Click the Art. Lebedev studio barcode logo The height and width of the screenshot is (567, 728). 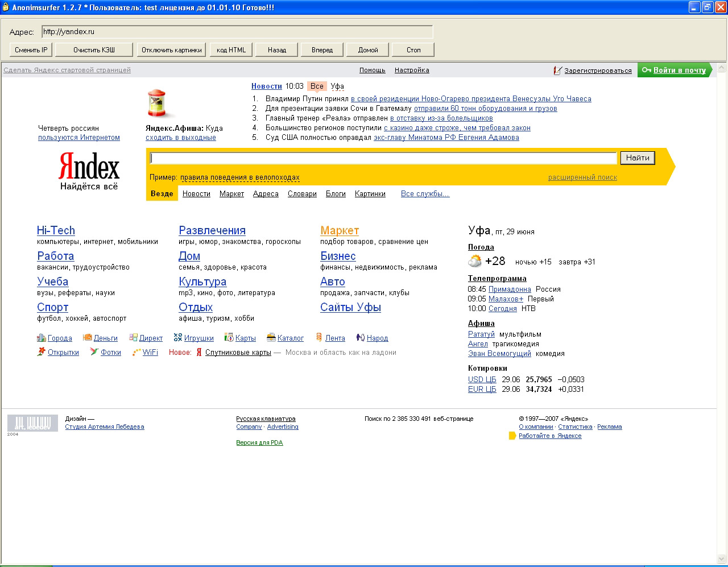[32, 423]
